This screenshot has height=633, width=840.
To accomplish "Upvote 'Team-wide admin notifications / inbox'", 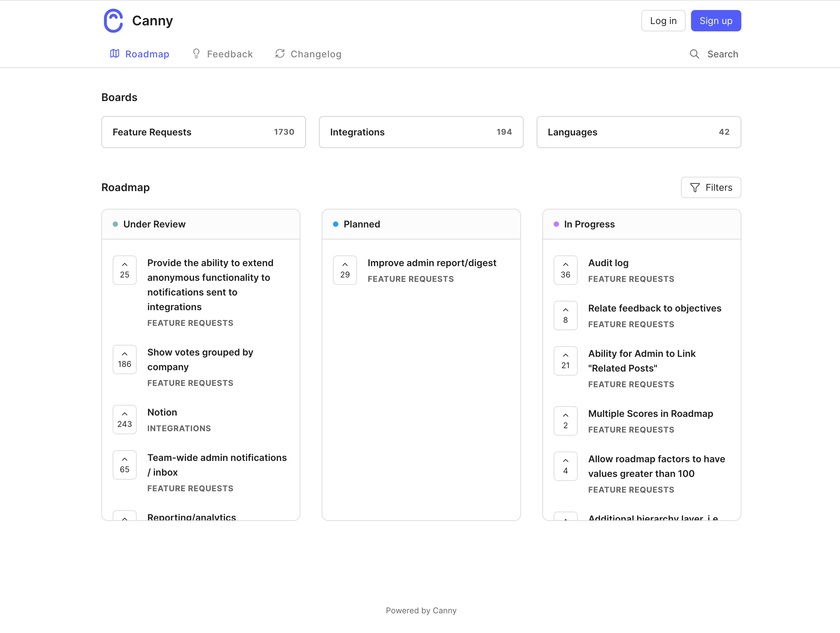I will pos(125,465).
